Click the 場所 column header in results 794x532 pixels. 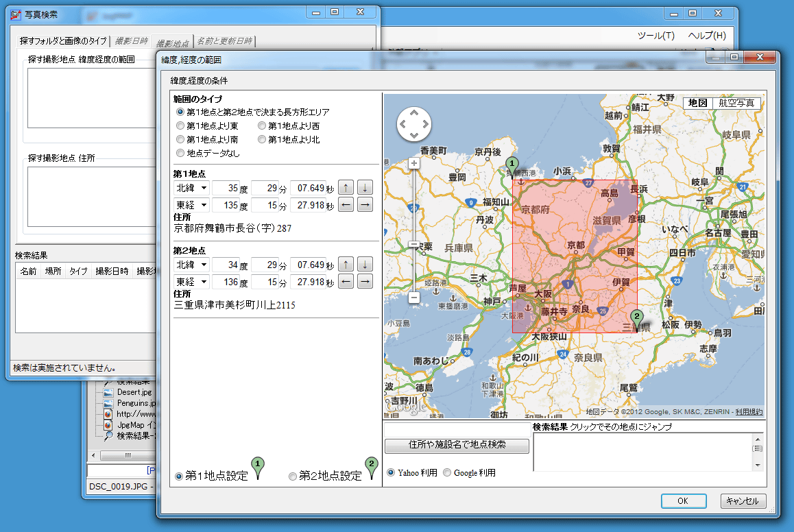point(53,271)
